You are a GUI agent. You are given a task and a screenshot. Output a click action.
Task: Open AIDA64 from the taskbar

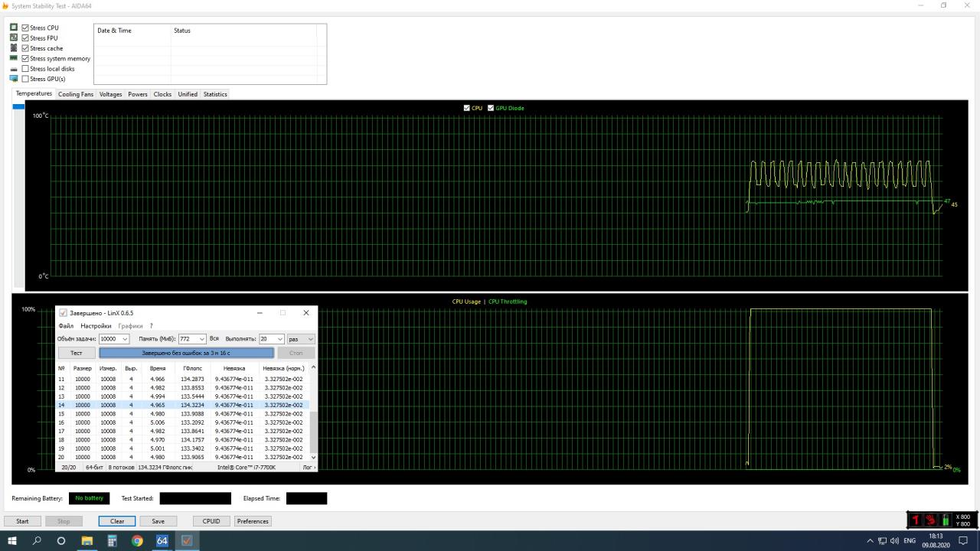[x=162, y=540]
